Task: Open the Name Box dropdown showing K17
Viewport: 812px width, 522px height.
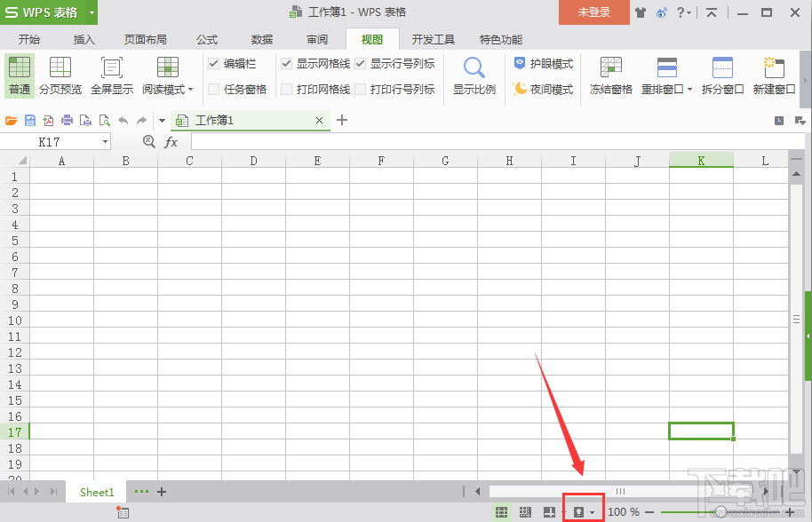Action: coord(105,141)
